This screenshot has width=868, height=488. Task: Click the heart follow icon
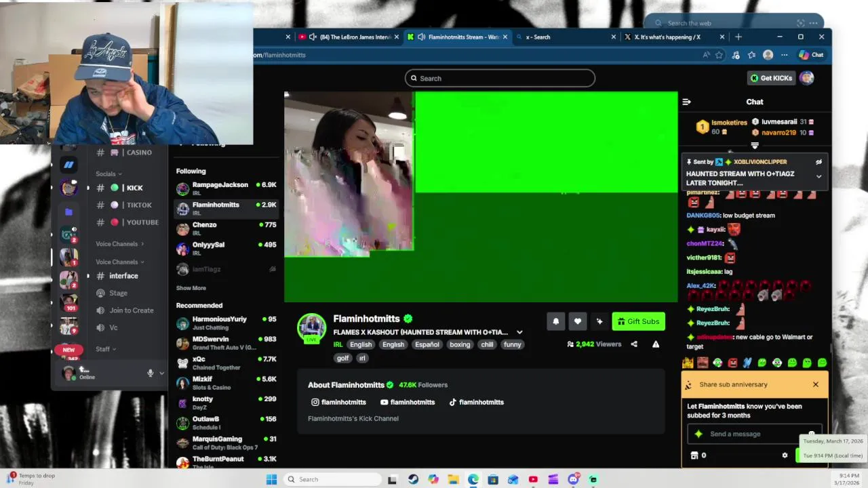pos(577,321)
